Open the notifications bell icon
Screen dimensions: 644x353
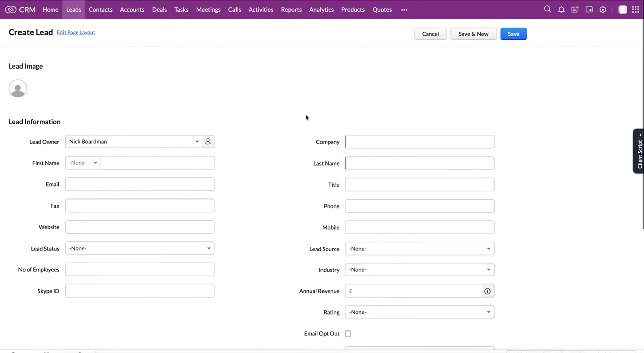[x=561, y=10]
